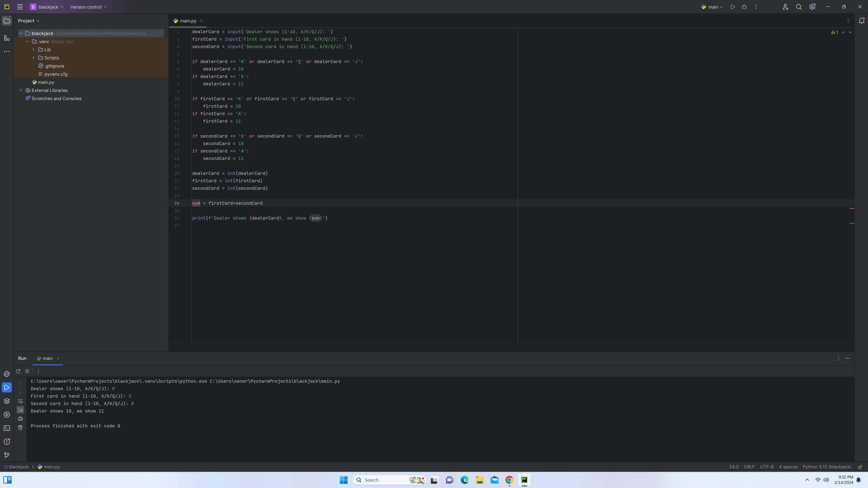Collapse the blackjack root folder

(21, 33)
